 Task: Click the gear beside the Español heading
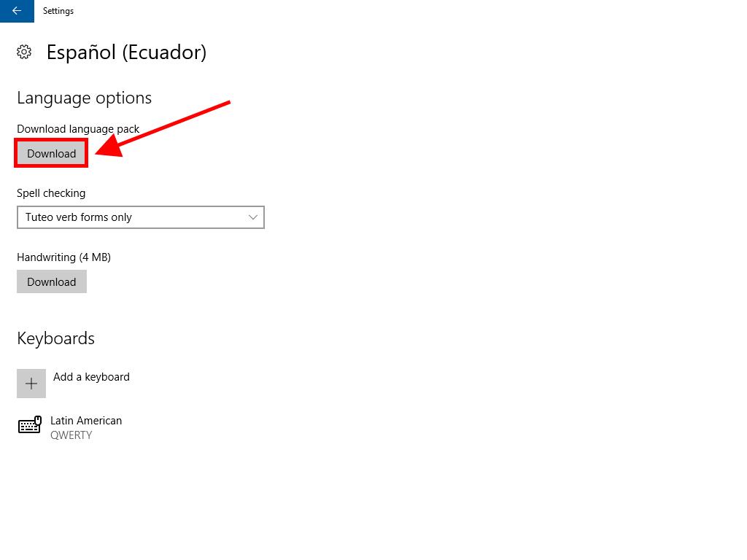(x=24, y=52)
